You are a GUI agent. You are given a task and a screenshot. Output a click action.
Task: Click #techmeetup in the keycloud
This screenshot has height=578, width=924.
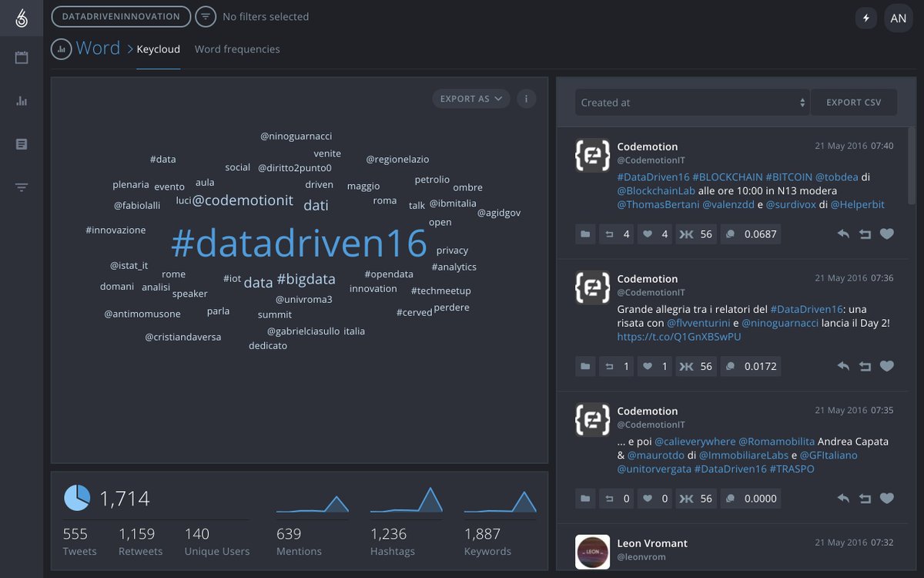tap(440, 291)
